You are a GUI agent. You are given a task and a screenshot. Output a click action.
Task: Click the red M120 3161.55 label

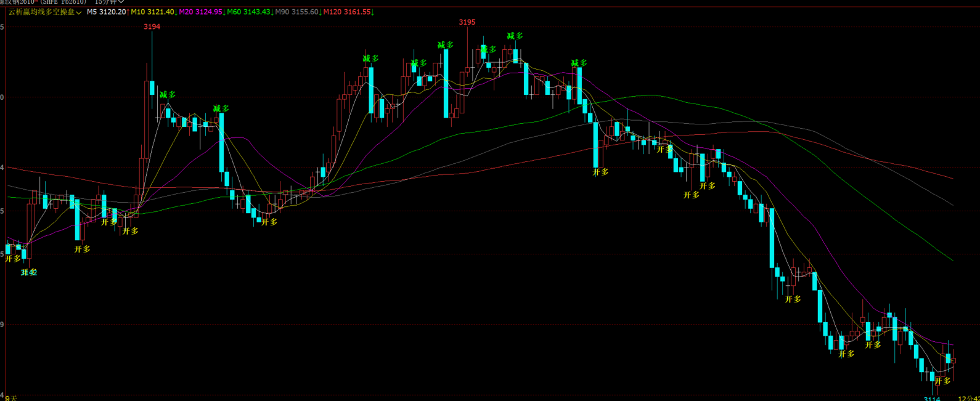(348, 12)
